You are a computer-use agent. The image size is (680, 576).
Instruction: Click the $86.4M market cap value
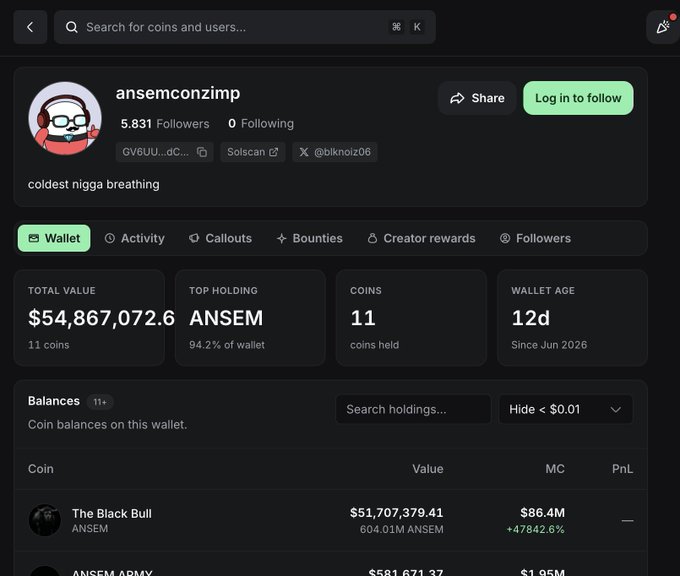pyautogui.click(x=543, y=513)
